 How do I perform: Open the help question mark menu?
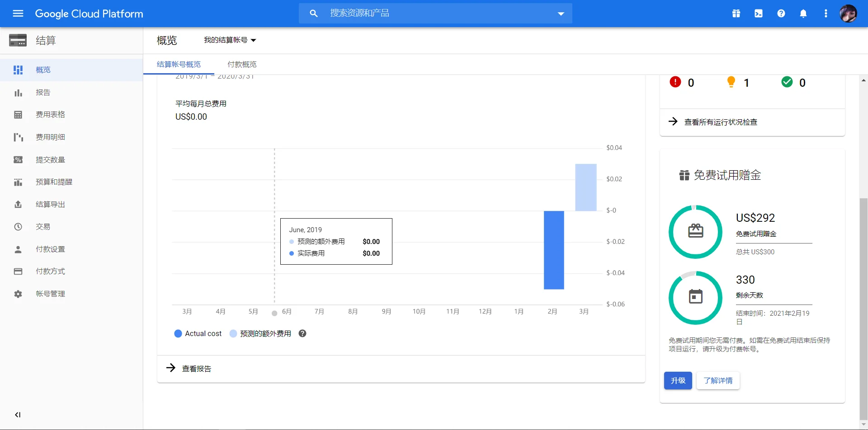pos(781,14)
